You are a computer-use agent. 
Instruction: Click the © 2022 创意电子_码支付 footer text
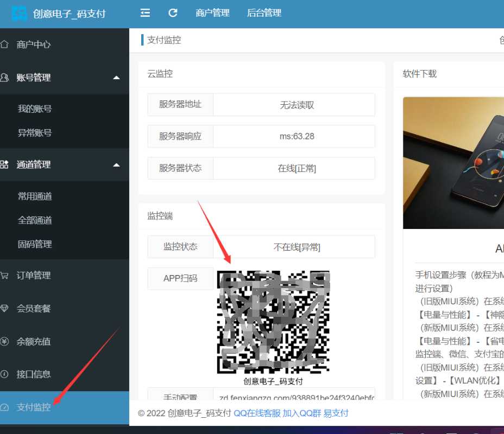(x=185, y=413)
